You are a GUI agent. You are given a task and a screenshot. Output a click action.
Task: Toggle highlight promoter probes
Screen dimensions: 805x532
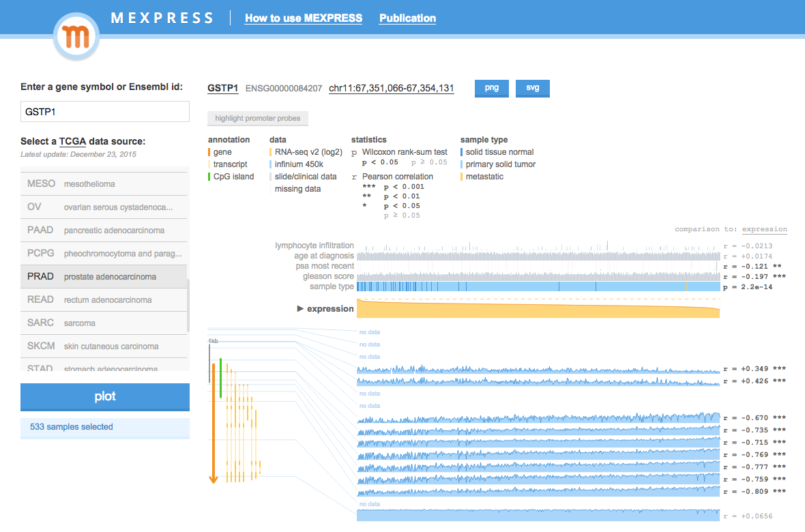pyautogui.click(x=257, y=119)
